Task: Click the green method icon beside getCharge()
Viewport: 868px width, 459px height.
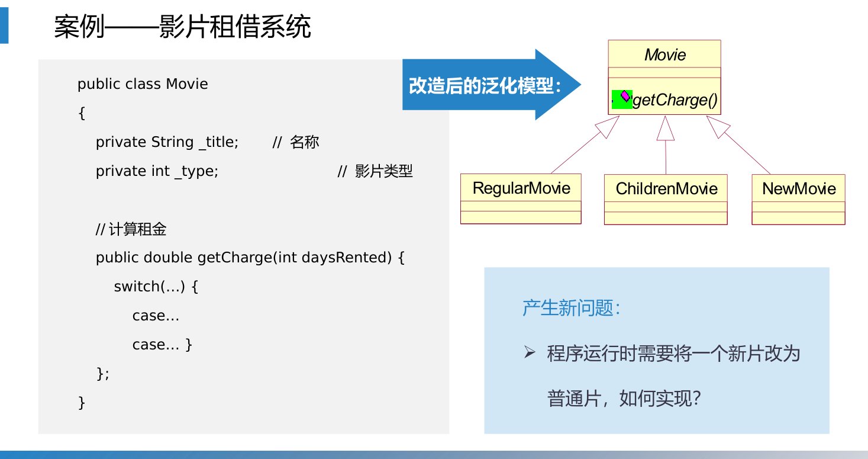Action: click(622, 99)
